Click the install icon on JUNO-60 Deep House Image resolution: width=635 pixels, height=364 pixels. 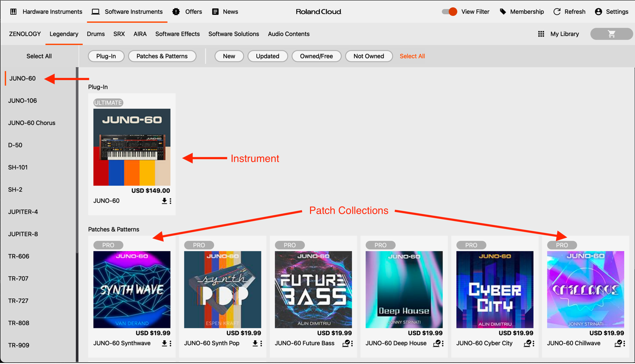point(436,343)
